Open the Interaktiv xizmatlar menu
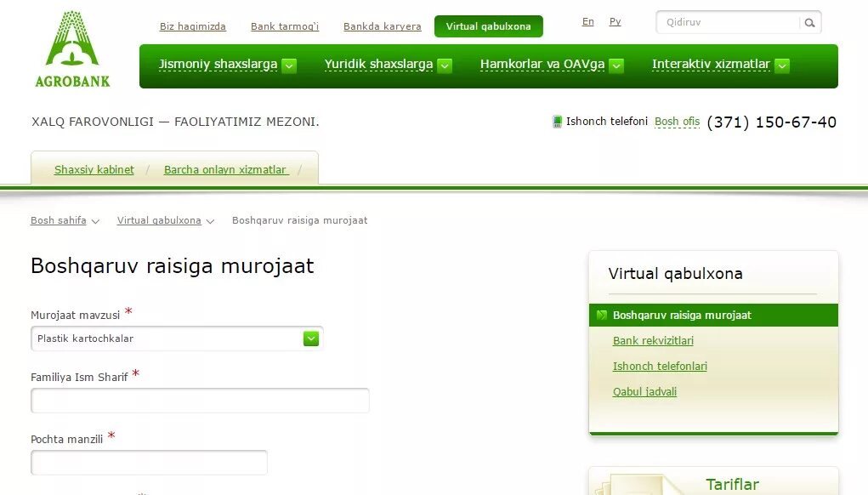The width and height of the screenshot is (868, 495). tap(711, 65)
